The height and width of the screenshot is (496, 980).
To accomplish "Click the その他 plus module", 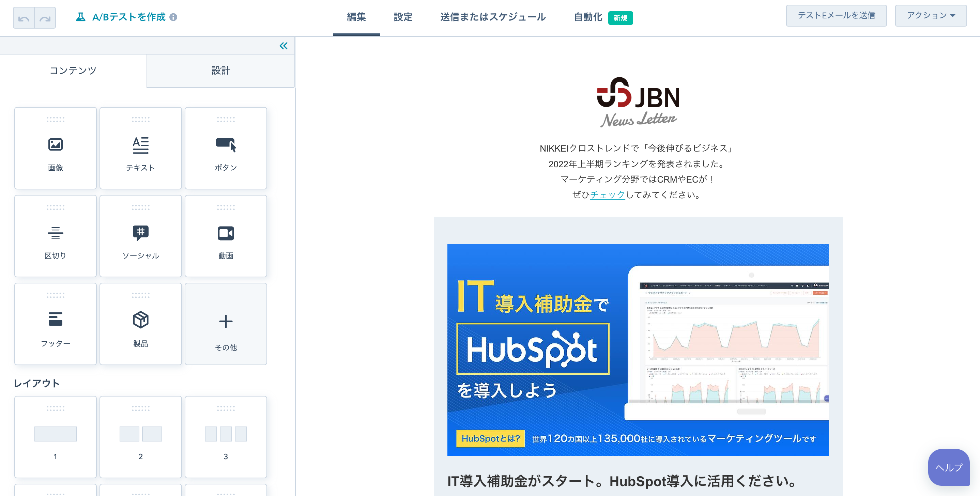I will pyautogui.click(x=226, y=324).
